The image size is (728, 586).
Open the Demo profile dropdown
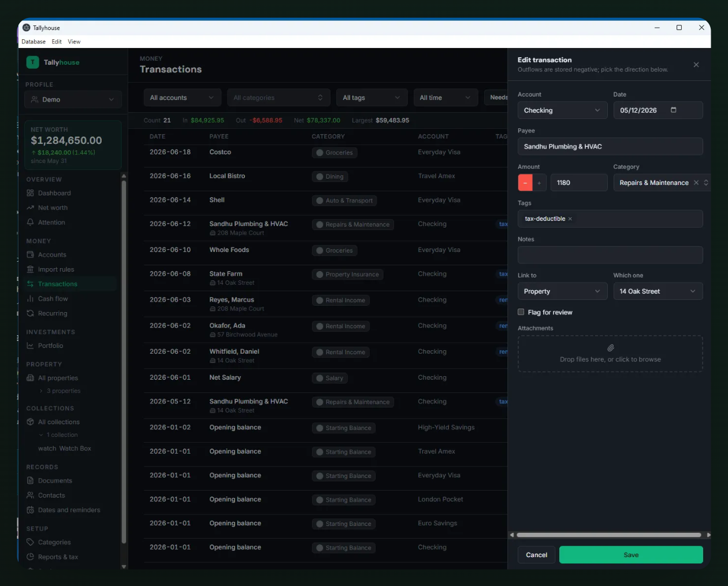[x=73, y=99]
